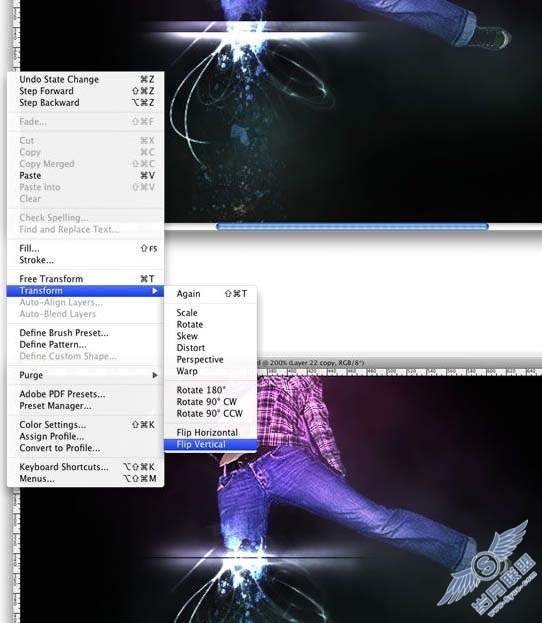542x623 pixels.
Task: Click Again transform command
Action: (210, 294)
